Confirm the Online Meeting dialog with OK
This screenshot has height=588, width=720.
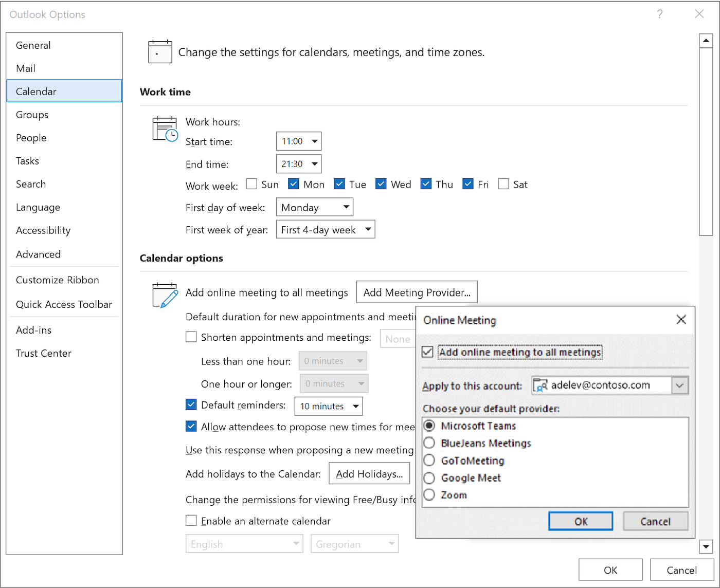coord(580,521)
